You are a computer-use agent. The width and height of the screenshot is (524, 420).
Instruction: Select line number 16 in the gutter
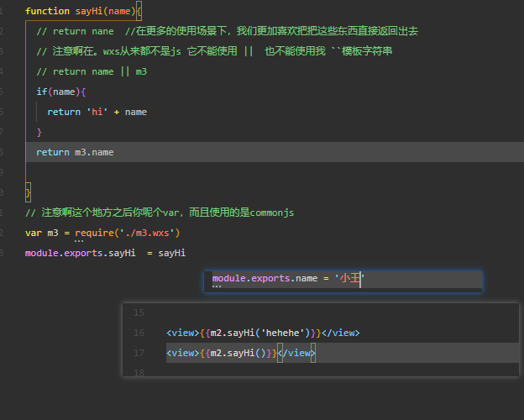point(139,333)
